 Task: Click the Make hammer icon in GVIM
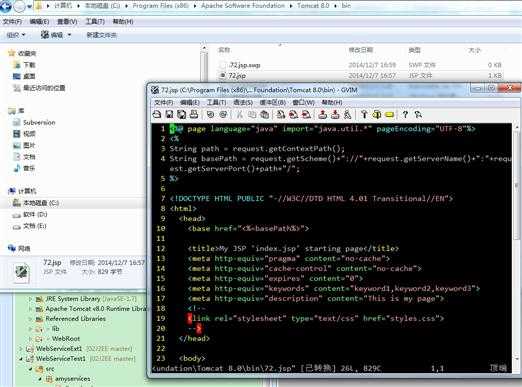364,115
